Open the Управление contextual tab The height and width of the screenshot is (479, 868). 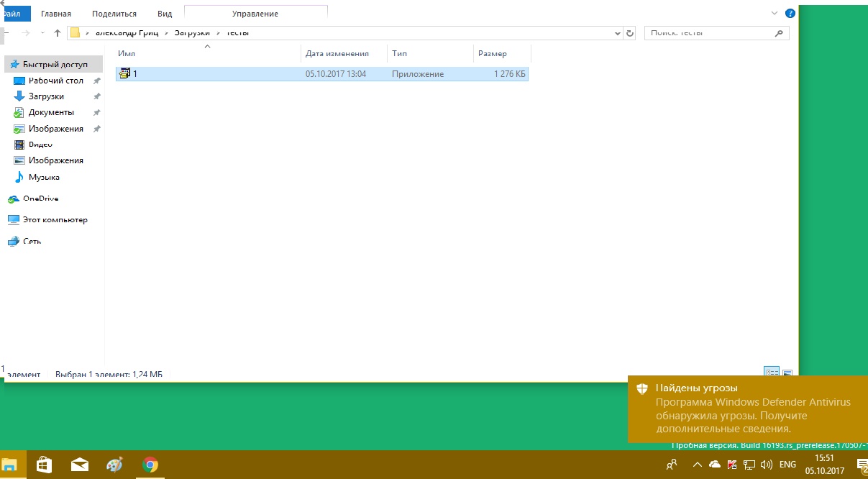pos(255,14)
